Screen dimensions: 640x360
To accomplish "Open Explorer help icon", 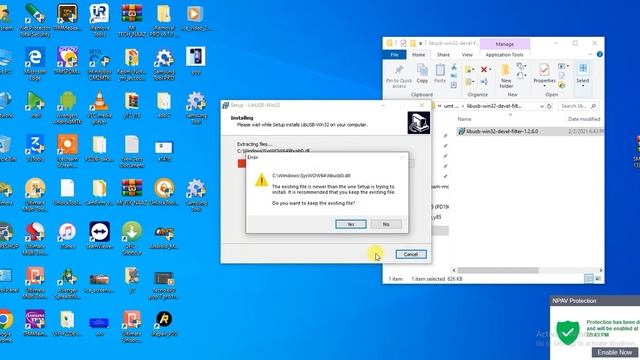I will [x=599, y=55].
